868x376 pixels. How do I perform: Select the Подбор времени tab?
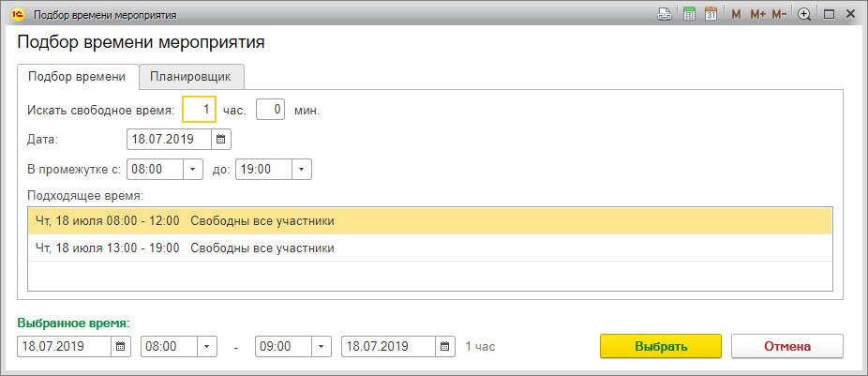tap(77, 77)
